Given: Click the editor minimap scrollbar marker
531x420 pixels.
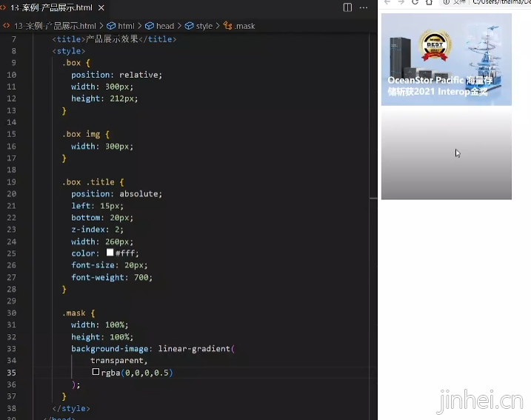Looking at the screenshot, I should tap(373, 198).
